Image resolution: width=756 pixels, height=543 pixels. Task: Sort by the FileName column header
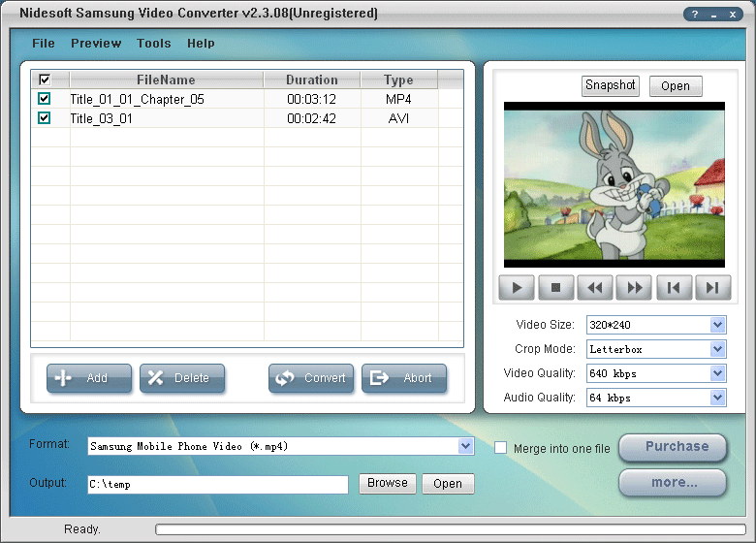167,80
